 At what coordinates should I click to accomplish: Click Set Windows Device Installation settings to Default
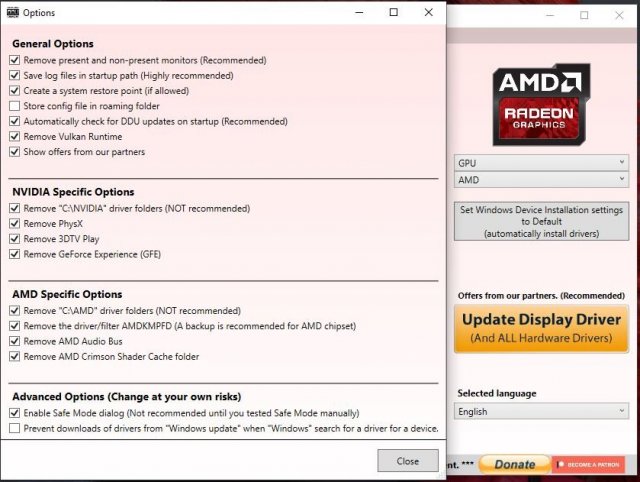click(x=541, y=221)
